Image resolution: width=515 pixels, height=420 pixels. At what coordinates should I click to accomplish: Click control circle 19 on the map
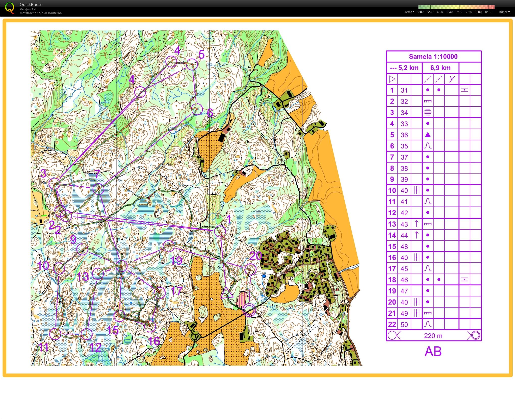point(169,246)
